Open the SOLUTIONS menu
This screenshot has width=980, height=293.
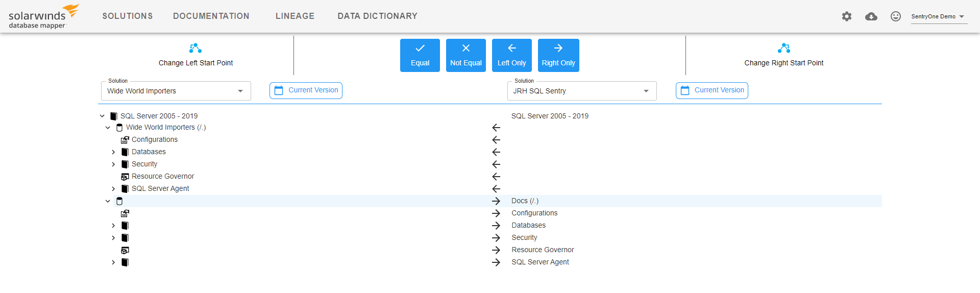click(128, 16)
